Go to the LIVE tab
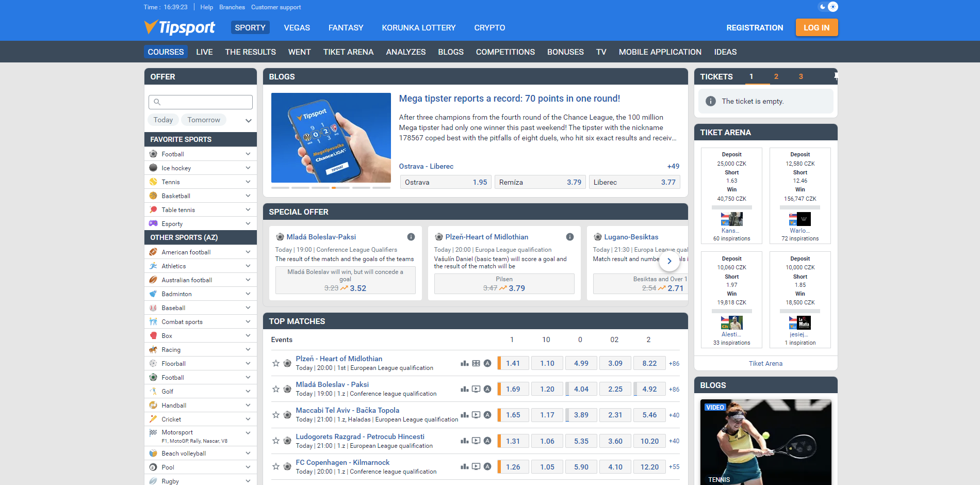 click(x=204, y=52)
